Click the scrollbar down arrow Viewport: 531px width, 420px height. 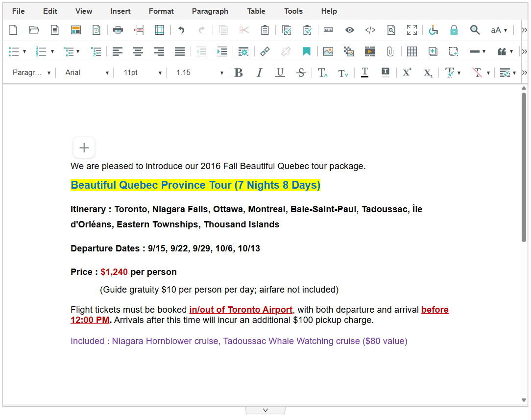pos(524,400)
